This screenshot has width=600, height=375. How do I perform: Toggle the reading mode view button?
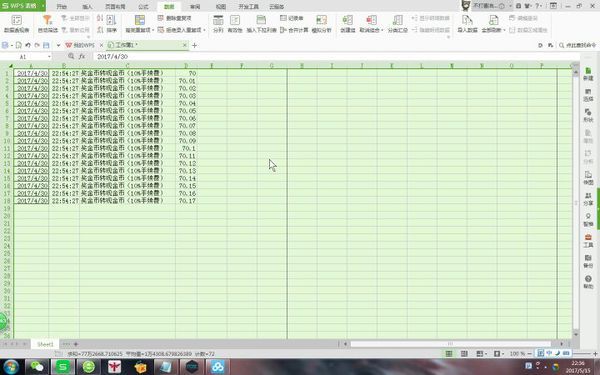coord(497,354)
